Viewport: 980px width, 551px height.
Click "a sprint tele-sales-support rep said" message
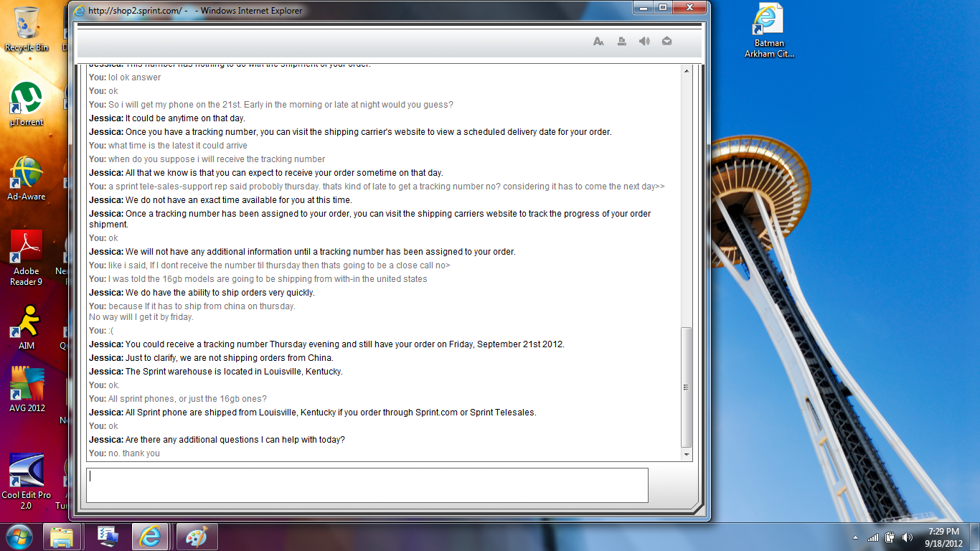[x=387, y=187]
